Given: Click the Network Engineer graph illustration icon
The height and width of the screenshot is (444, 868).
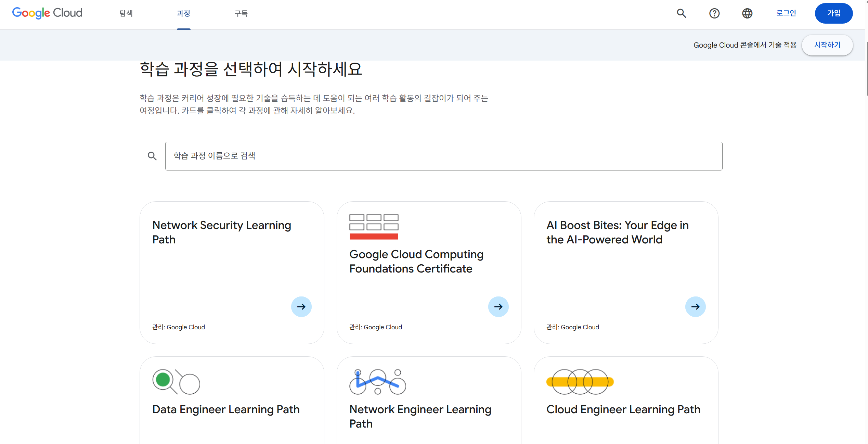Looking at the screenshot, I should [x=377, y=382].
